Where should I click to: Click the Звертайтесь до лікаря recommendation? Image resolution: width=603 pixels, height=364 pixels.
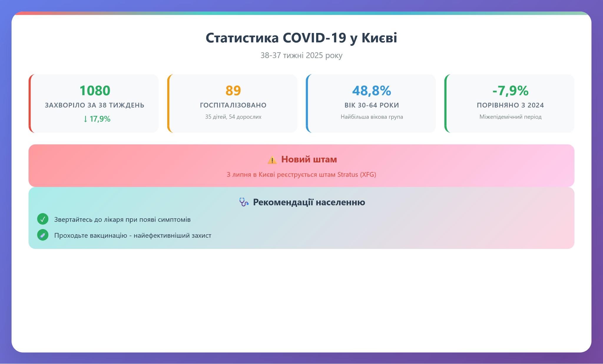(x=122, y=220)
